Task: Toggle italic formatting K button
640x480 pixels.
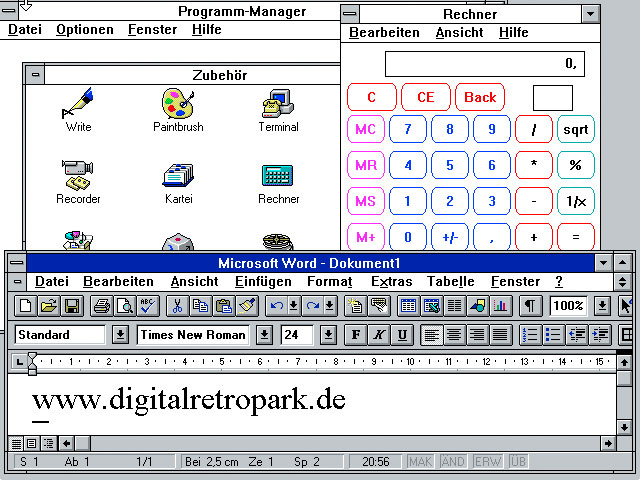Action: pos(379,335)
